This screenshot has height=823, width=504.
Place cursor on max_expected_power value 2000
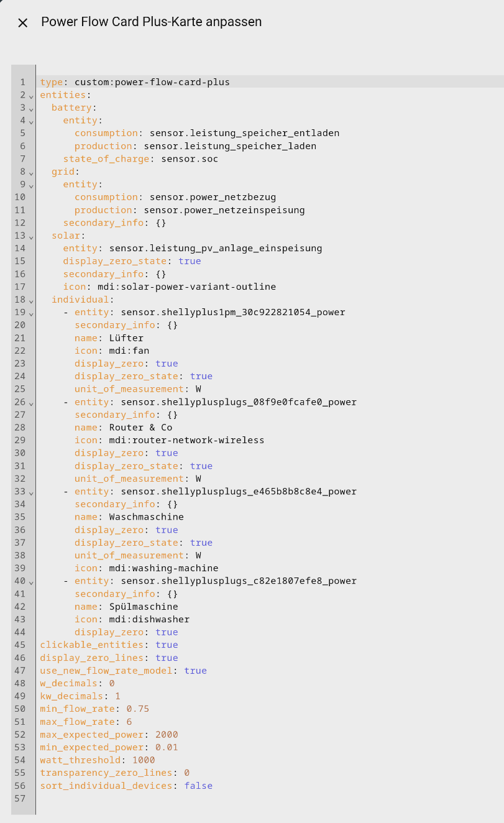pyautogui.click(x=166, y=735)
